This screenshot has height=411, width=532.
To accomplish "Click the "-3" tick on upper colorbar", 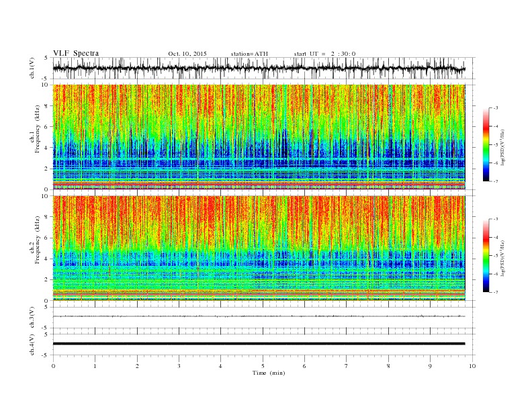I will pyautogui.click(x=496, y=108).
